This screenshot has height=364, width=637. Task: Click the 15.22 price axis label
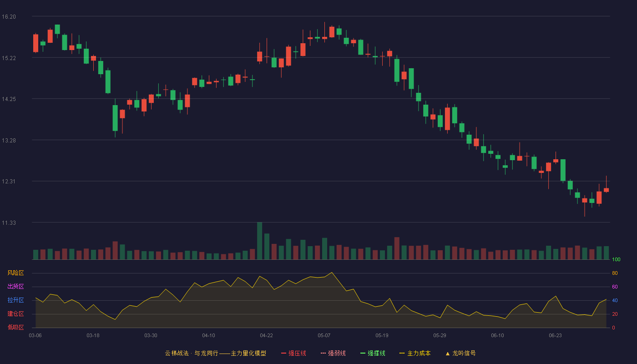pyautogui.click(x=9, y=58)
